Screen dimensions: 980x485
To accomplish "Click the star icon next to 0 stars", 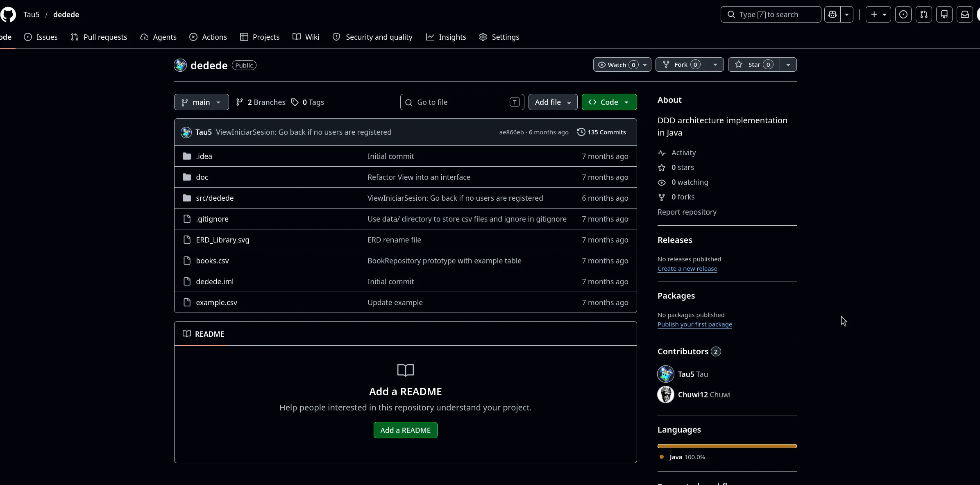I will click(x=662, y=168).
